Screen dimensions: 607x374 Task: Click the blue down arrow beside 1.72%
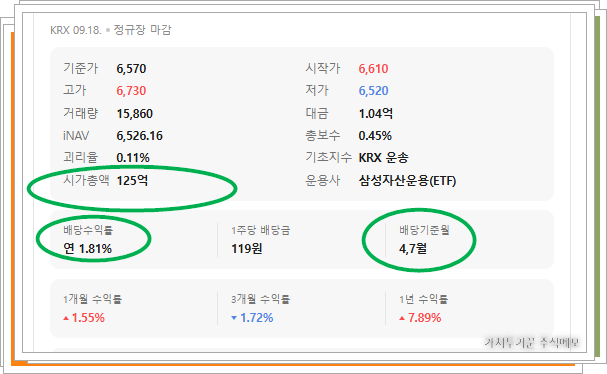pyautogui.click(x=234, y=318)
